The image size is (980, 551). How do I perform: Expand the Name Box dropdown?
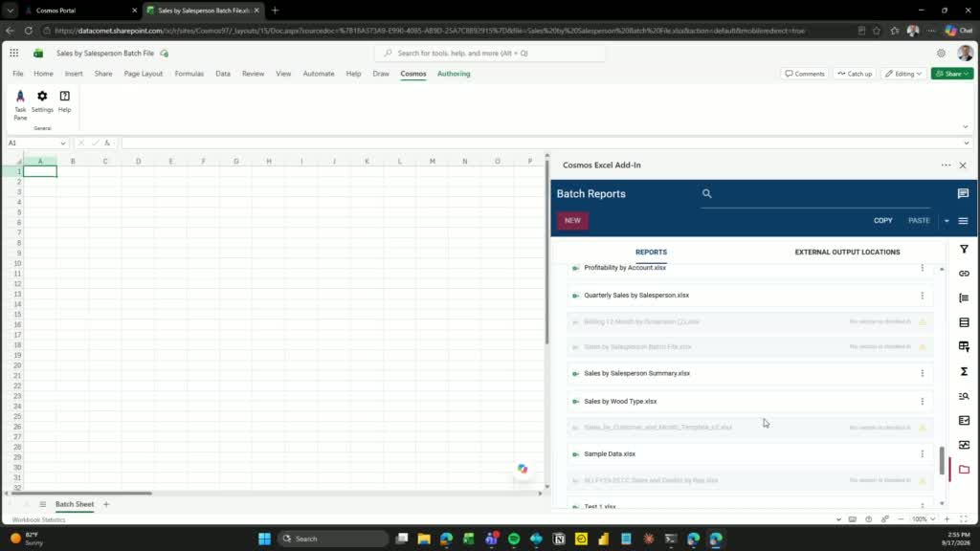tap(62, 143)
